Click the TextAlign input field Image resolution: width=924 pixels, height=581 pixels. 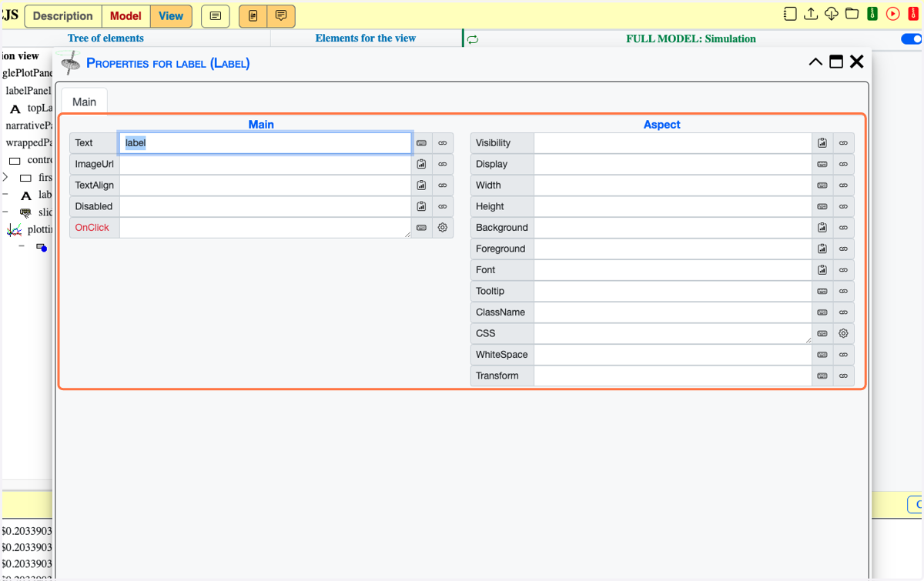tap(266, 185)
